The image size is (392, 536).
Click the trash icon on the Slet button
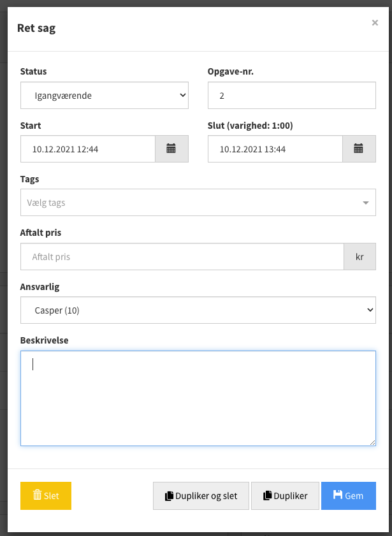37,495
